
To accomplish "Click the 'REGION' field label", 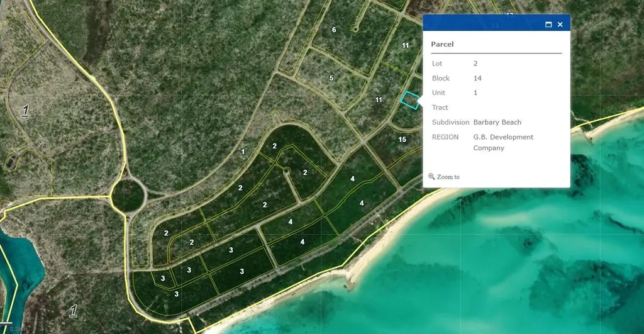I will click(x=445, y=136).
